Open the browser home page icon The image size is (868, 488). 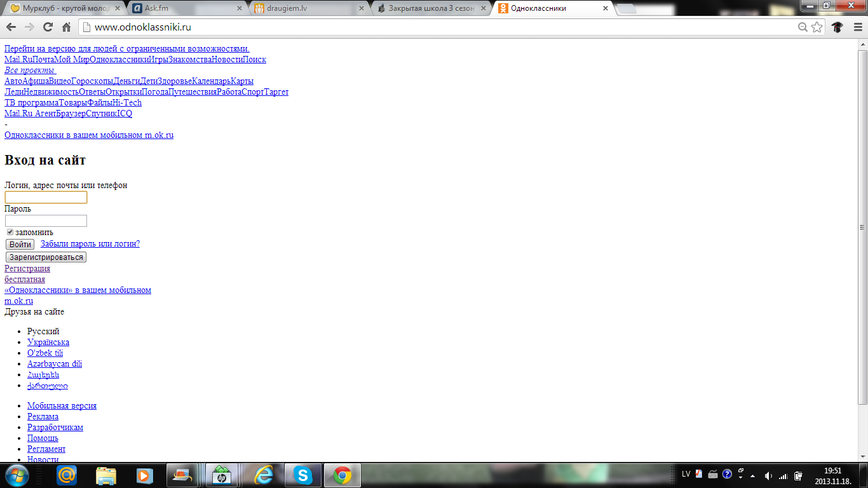coord(66,27)
